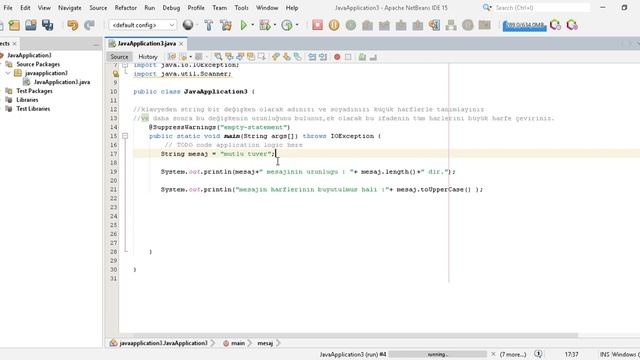The width and height of the screenshot is (640, 360).
Task: Open the Tools menu
Action: (241, 8)
